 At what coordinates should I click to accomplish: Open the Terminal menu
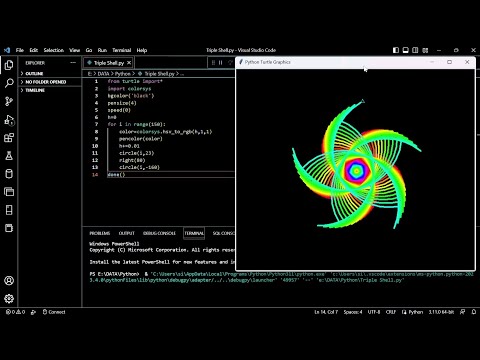coord(122,50)
